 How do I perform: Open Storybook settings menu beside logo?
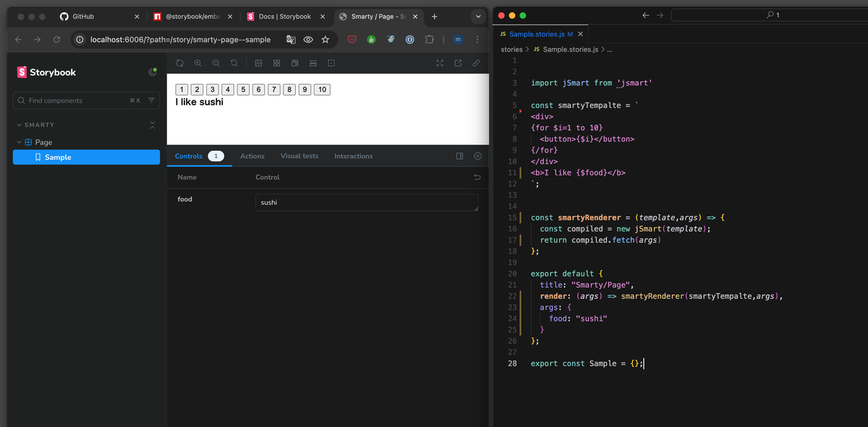[152, 72]
